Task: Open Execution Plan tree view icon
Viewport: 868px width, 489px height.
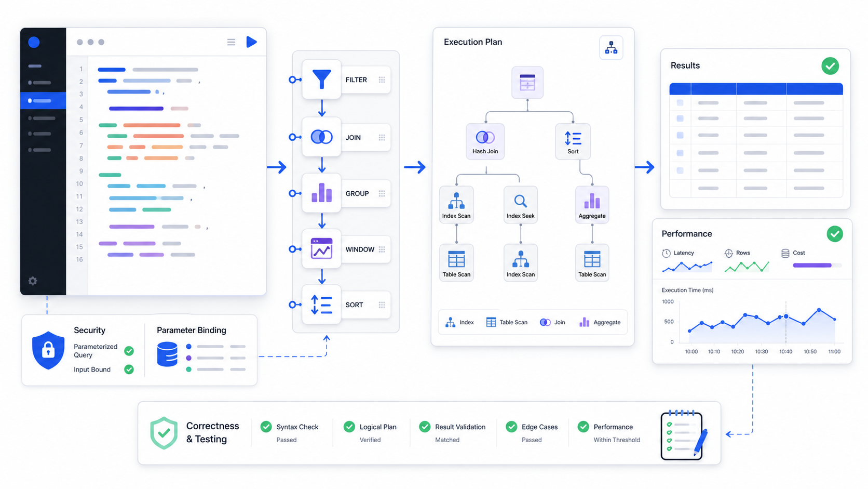Action: coord(611,48)
